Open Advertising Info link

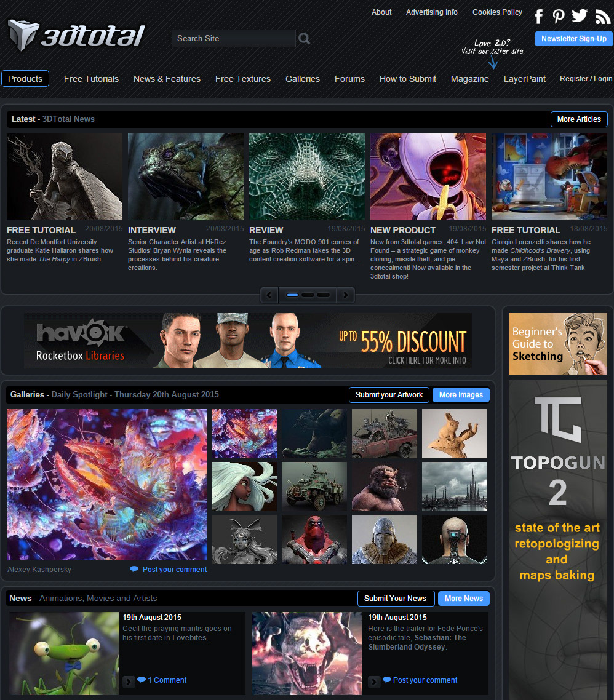click(x=431, y=12)
